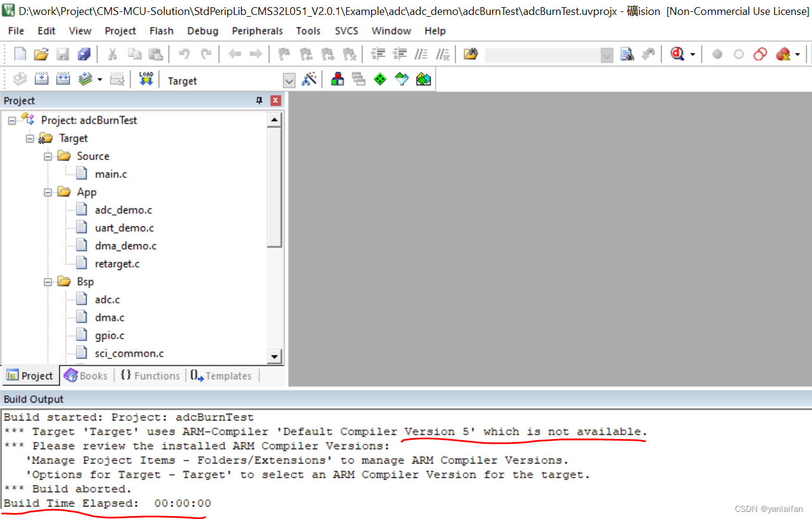
Task: Open Options for Target magic wand icon
Action: click(309, 79)
